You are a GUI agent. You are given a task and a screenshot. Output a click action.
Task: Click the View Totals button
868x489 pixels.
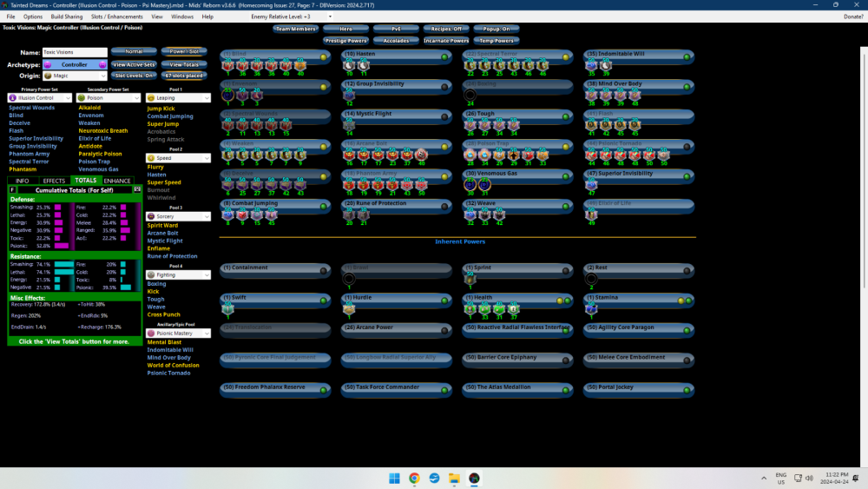click(184, 65)
